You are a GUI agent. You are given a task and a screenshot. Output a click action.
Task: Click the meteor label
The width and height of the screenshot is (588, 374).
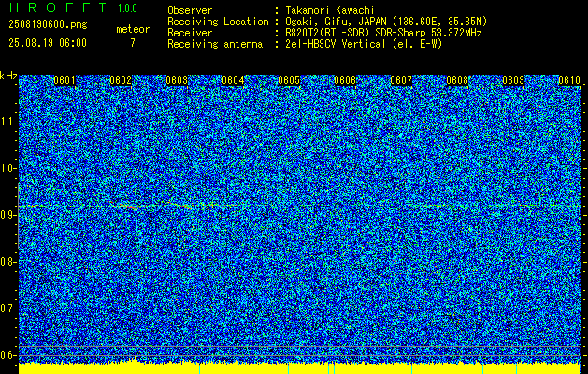(133, 29)
